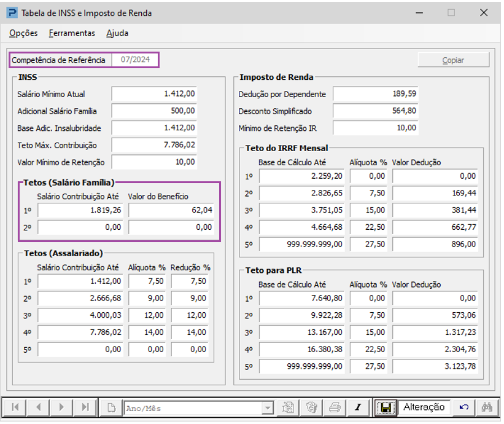Expand the Ano/Mês dropdown arrow
This screenshot has width=504, height=424.
(x=268, y=408)
